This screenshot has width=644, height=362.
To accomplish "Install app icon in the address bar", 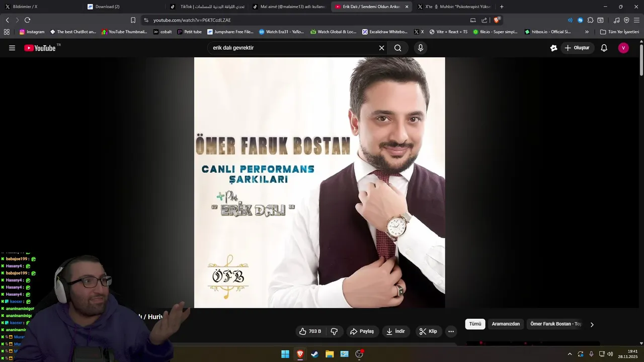I will 473,20.
